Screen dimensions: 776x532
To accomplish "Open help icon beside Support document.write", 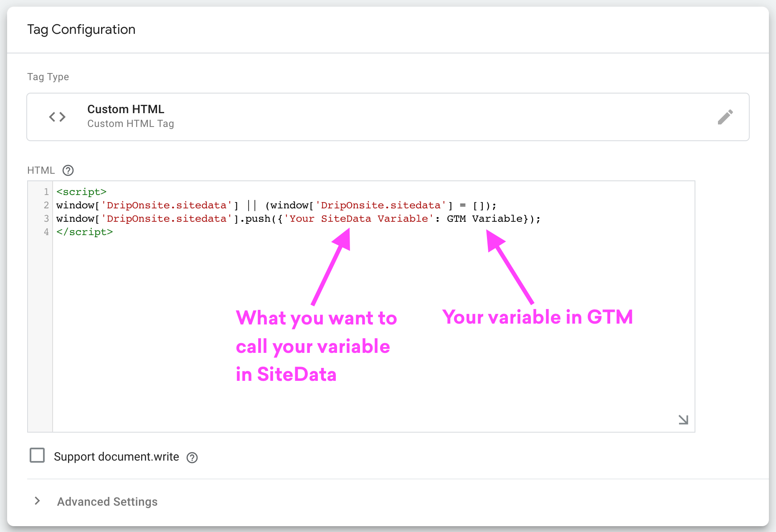I will 192,458.
